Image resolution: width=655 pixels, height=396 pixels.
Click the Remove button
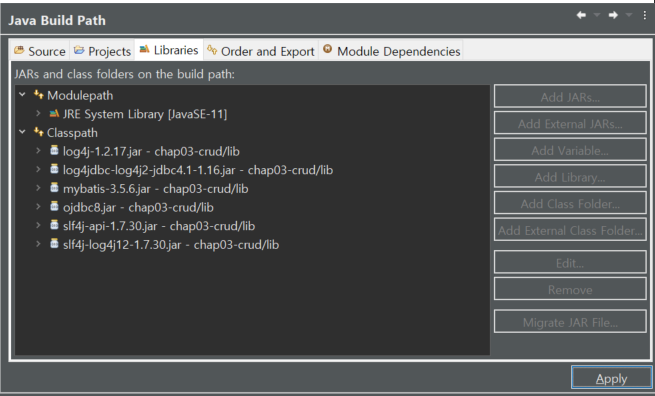point(570,289)
